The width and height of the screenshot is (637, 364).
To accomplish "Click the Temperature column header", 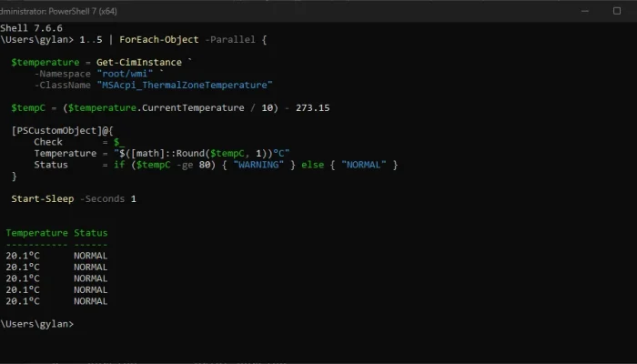I will (x=36, y=233).
